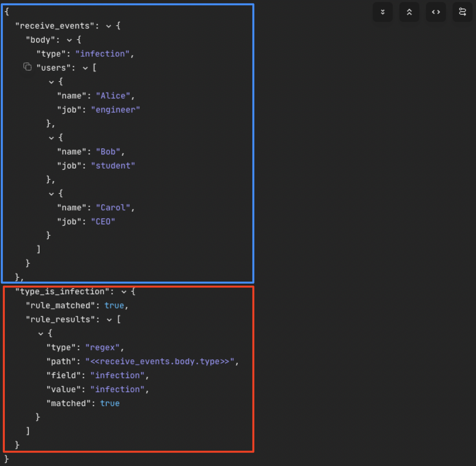The image size is (476, 466).
Task: Collapse the "receive_events" object
Action: (109, 26)
